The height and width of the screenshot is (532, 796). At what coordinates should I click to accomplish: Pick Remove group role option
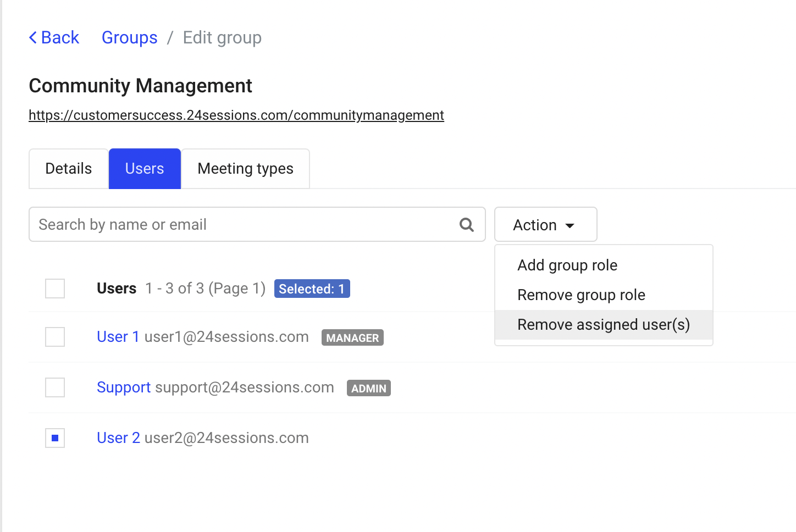click(581, 295)
